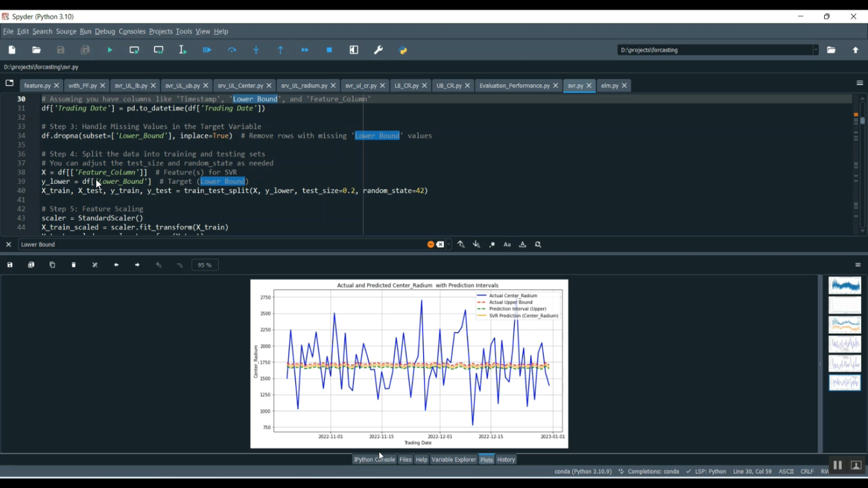This screenshot has height=488, width=868.
Task: Open the editor pane options hamburger menu
Action: point(859,83)
